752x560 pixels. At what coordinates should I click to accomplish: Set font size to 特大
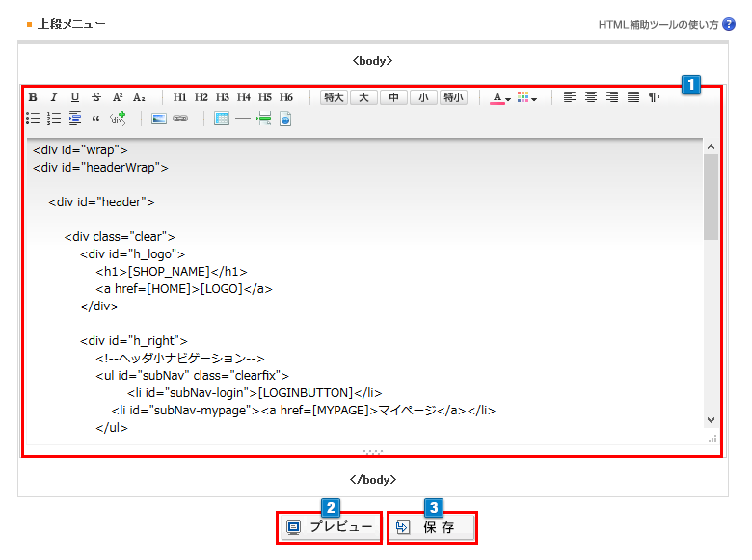pyautogui.click(x=334, y=97)
